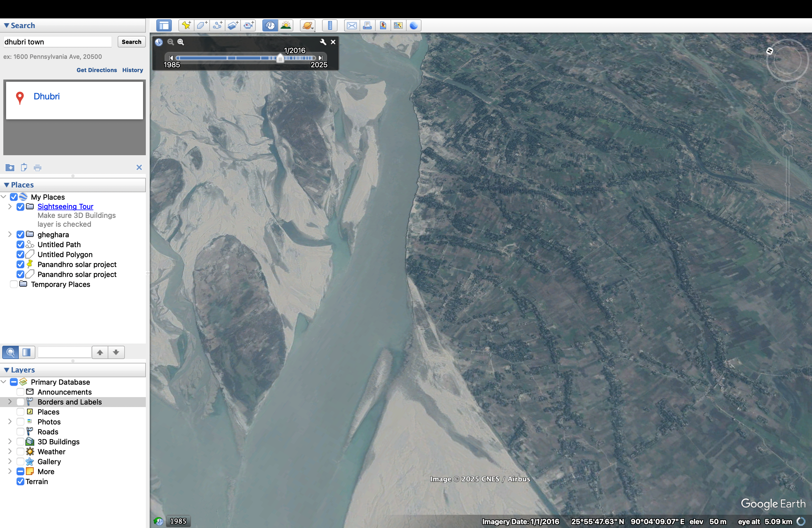Enable the Borders and Labels layer
The height and width of the screenshot is (528, 812).
tap(20, 402)
